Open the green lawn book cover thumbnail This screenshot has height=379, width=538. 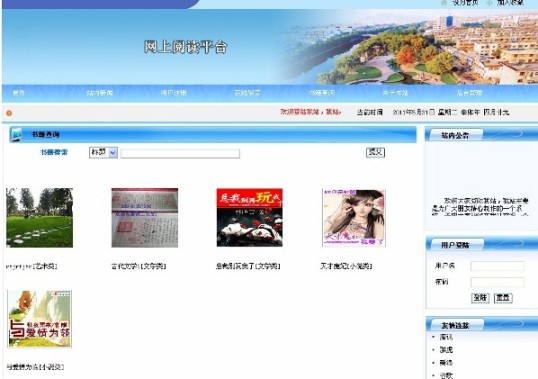[39, 217]
